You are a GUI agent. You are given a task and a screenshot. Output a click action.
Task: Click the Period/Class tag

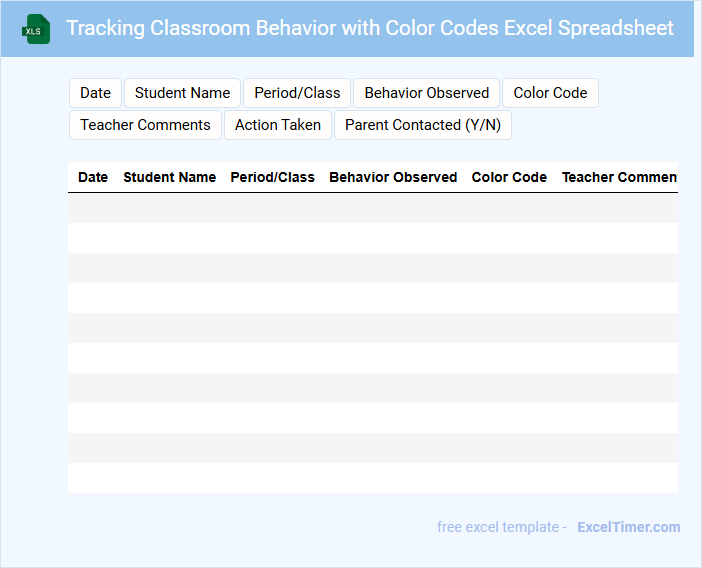click(297, 93)
